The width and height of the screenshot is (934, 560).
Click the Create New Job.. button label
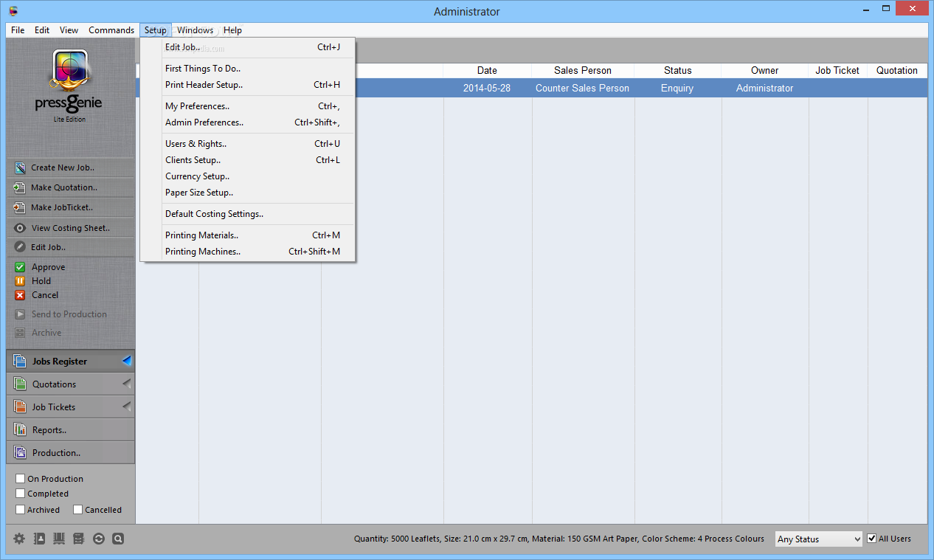tap(63, 167)
